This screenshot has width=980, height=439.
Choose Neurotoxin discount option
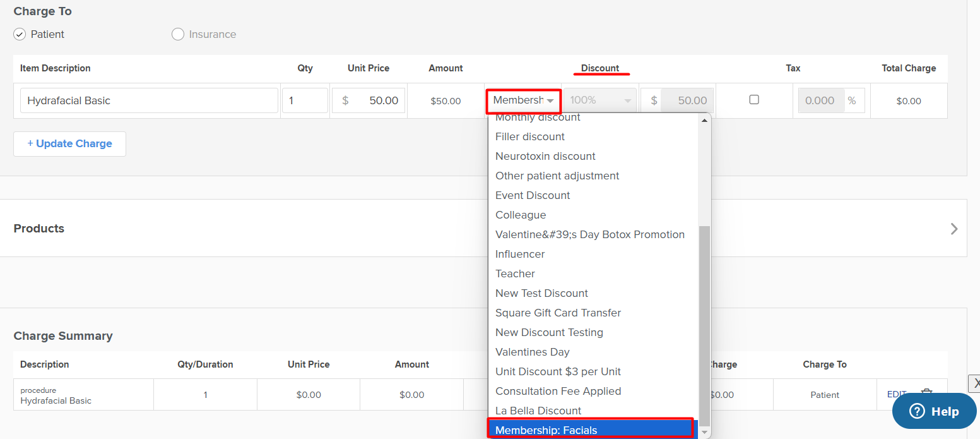[x=593, y=156]
